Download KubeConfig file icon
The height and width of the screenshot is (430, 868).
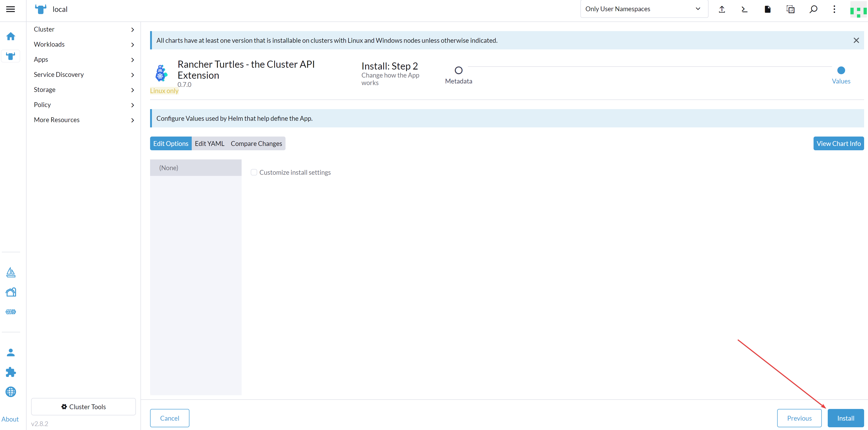pos(768,9)
